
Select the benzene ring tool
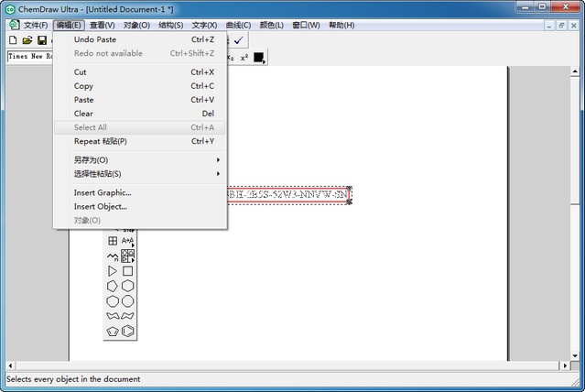coord(127,332)
